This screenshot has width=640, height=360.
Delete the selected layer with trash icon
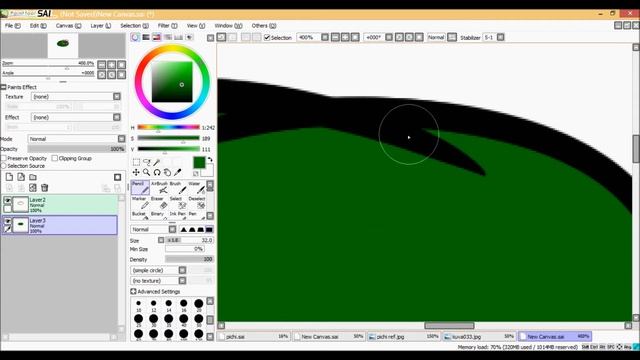(x=44, y=188)
